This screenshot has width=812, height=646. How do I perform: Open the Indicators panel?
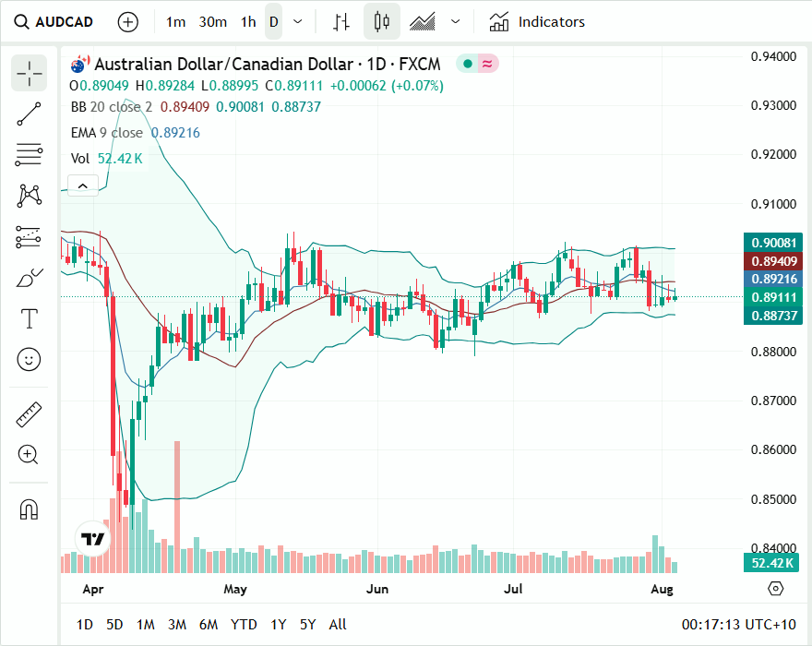point(537,22)
